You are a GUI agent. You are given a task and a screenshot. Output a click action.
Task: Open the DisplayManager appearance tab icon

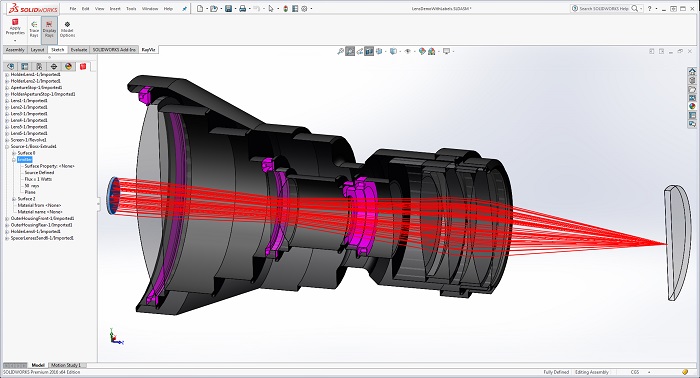(x=68, y=66)
